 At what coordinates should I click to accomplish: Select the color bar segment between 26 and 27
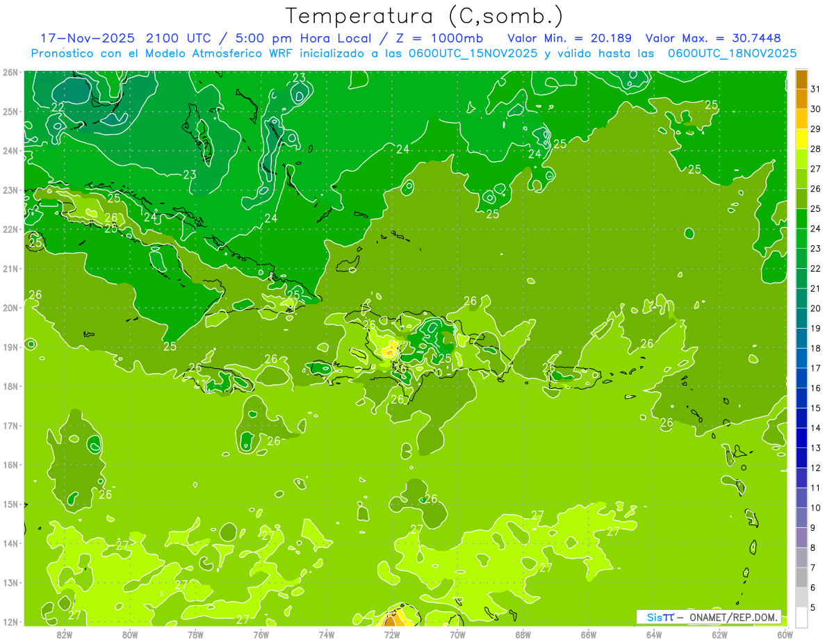(801, 179)
